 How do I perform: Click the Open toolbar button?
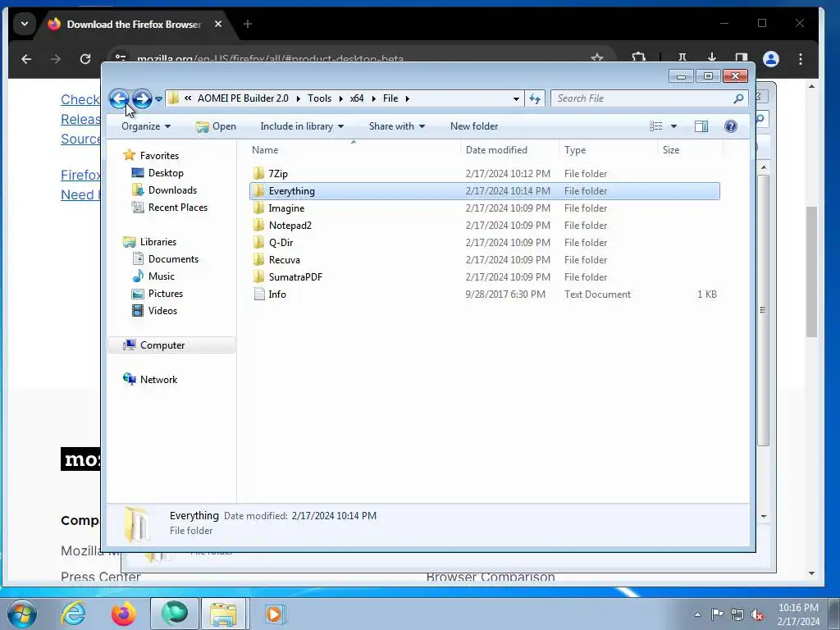point(216,126)
